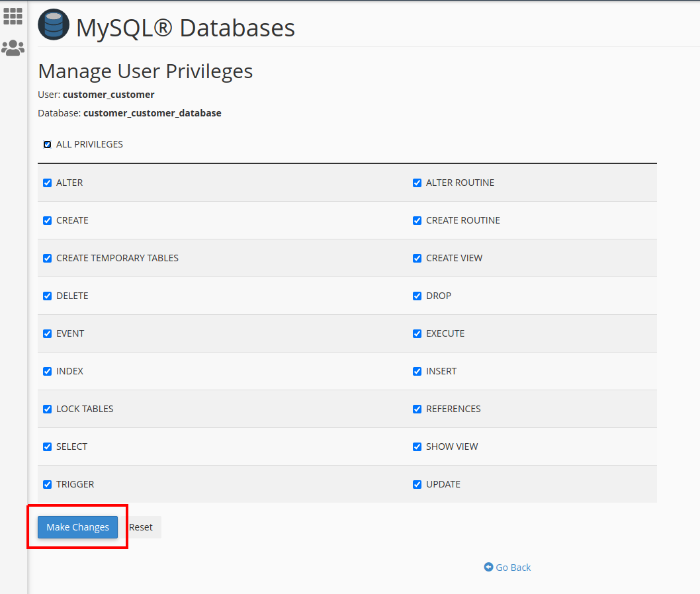Uncheck the ALTER privilege

[x=48, y=183]
